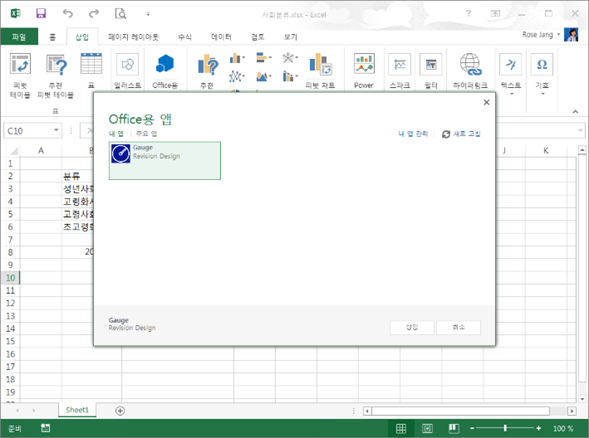Switch to Page Break Preview
Viewport: 589px width, 438px height.
click(454, 428)
